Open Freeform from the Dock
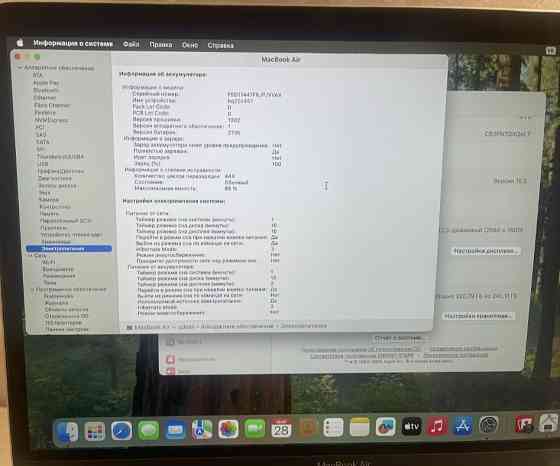Image resolution: width=560 pixels, height=466 pixels. click(x=385, y=426)
